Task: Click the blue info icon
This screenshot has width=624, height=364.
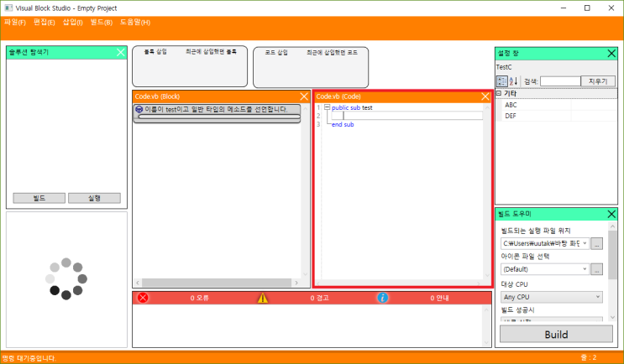Action: coord(382,298)
